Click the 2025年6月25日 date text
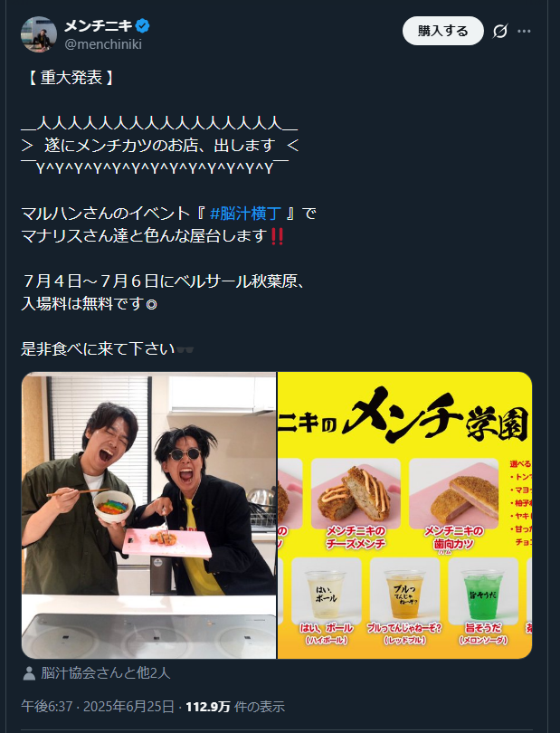 [x=128, y=707]
